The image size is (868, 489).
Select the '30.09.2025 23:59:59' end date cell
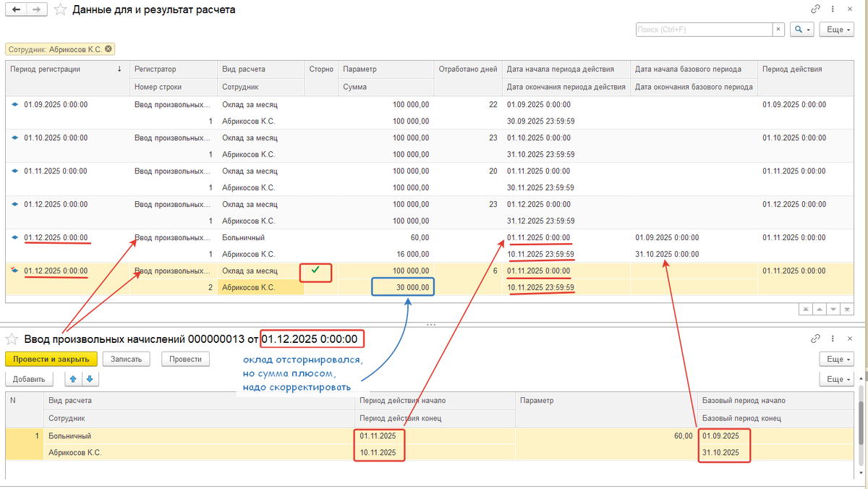coord(566,121)
